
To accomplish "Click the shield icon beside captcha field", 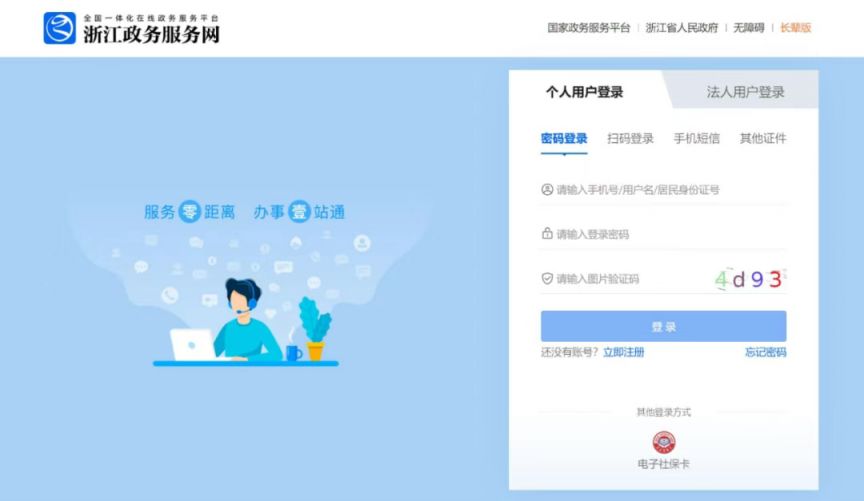I will 547,278.
